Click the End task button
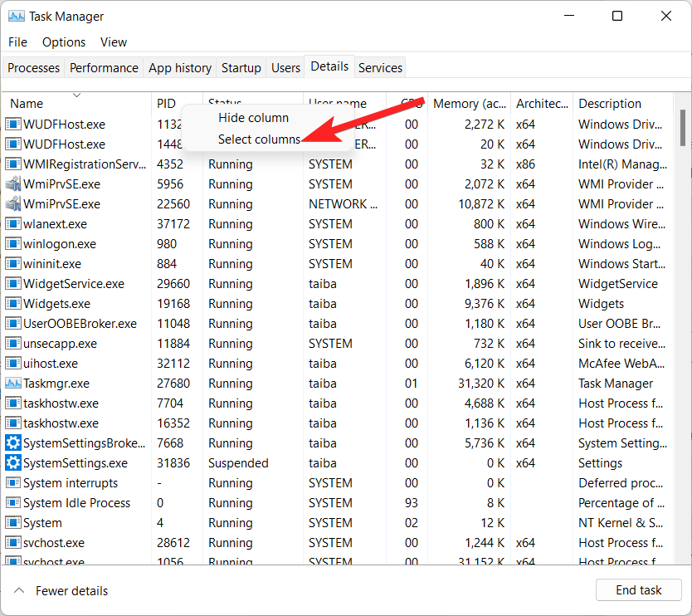The image size is (692, 616). (638, 589)
